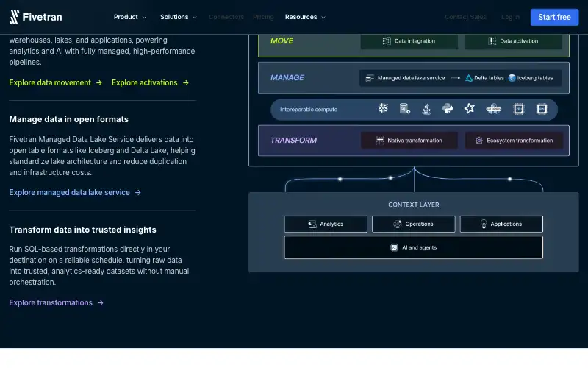
Task: Click the cloud-shaped compute icon
Action: (x=493, y=109)
